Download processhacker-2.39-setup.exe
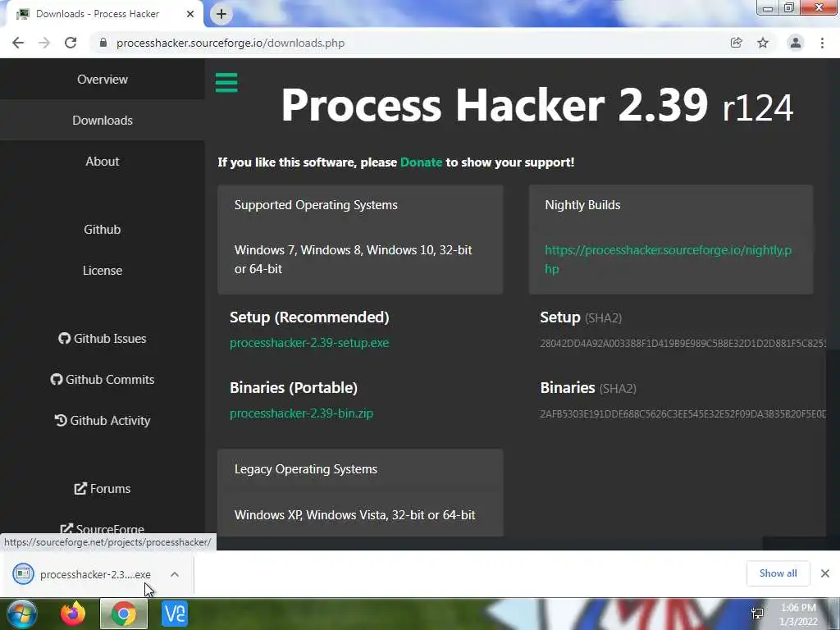The width and height of the screenshot is (840, 630). click(x=309, y=343)
